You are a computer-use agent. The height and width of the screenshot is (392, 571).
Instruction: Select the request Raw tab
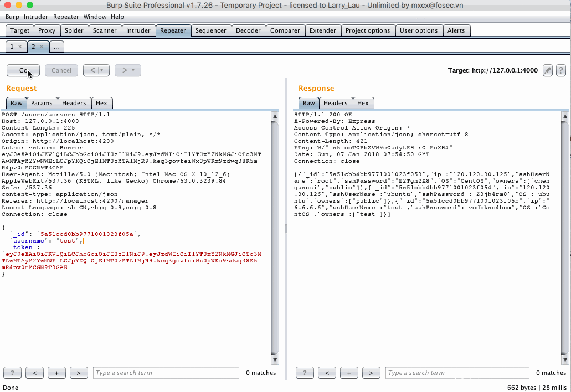(17, 103)
